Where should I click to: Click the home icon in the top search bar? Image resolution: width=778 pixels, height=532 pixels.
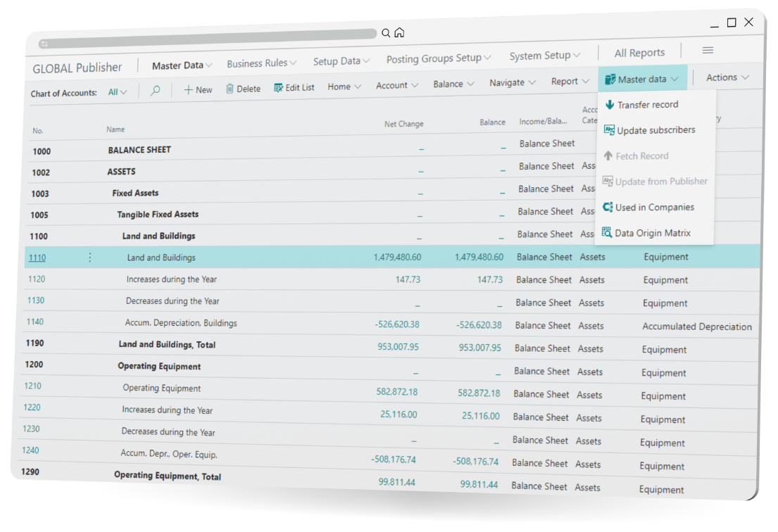[x=398, y=32]
